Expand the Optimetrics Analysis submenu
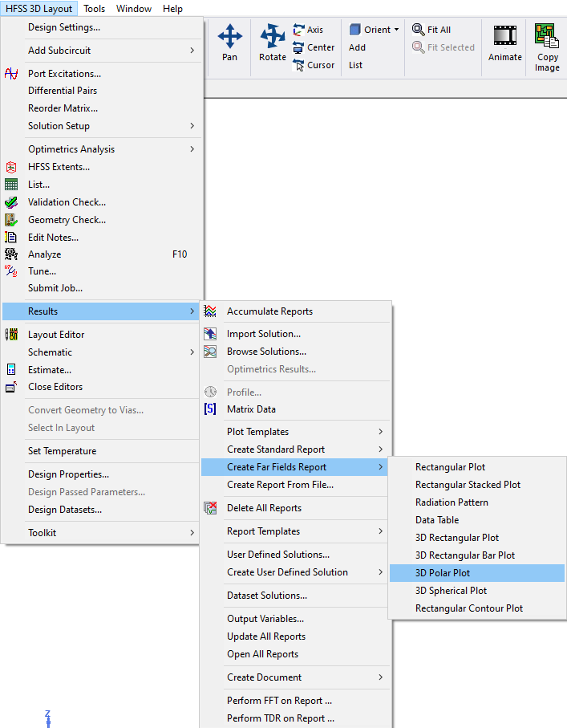Screen dimensions: 567x728 point(192,149)
